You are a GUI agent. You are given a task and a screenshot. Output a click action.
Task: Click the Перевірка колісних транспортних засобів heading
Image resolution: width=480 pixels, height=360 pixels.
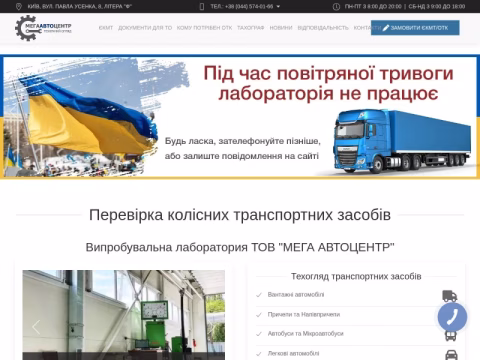click(240, 215)
